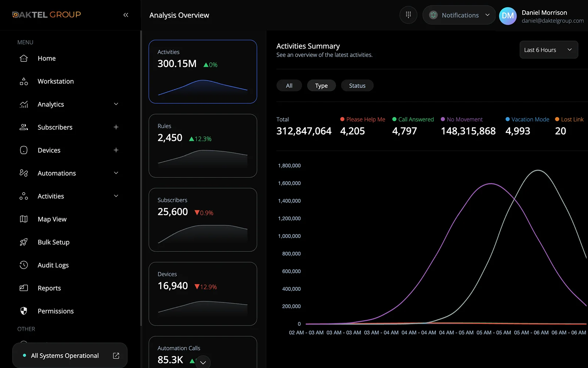The width and height of the screenshot is (588, 368).
Task: Toggle the Vacation Mode legend series
Action: coord(527,119)
